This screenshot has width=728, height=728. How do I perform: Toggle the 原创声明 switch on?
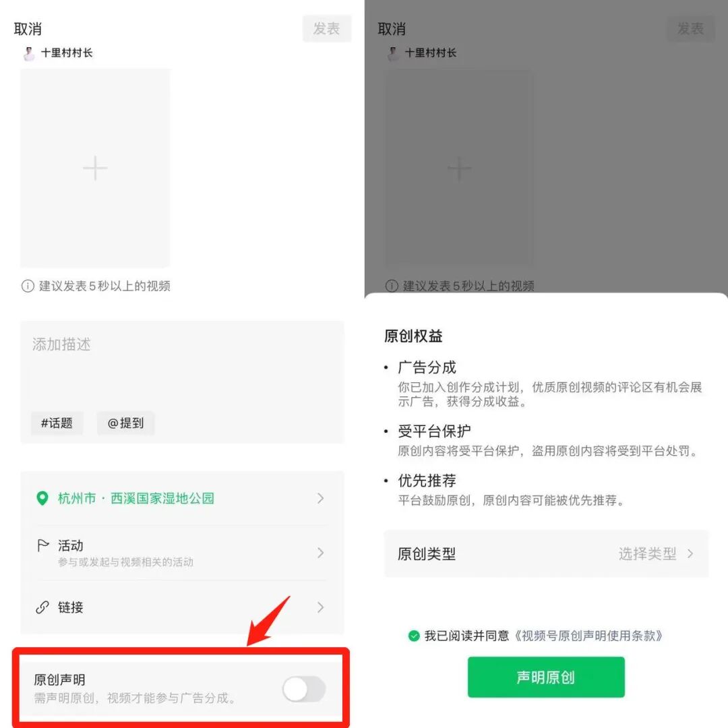(x=304, y=689)
